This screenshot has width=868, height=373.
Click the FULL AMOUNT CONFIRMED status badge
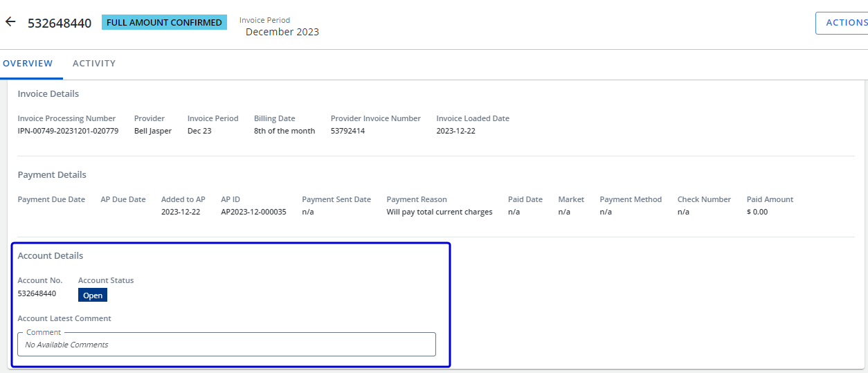coord(164,23)
